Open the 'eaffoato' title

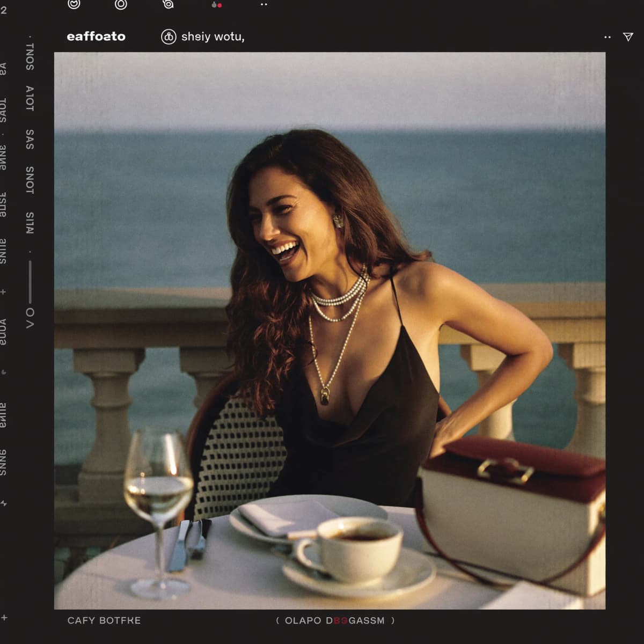point(96,36)
